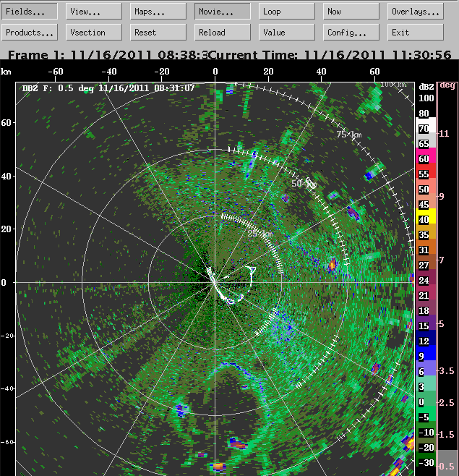Click the Frame 1 timestamp text
The height and width of the screenshot is (476, 459).
tap(108, 55)
